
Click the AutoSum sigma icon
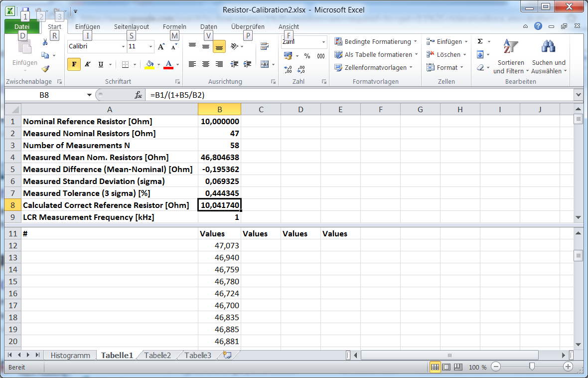coord(480,41)
